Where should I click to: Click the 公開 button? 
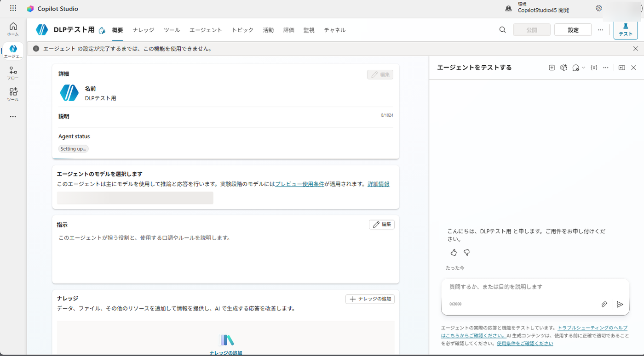click(x=532, y=30)
